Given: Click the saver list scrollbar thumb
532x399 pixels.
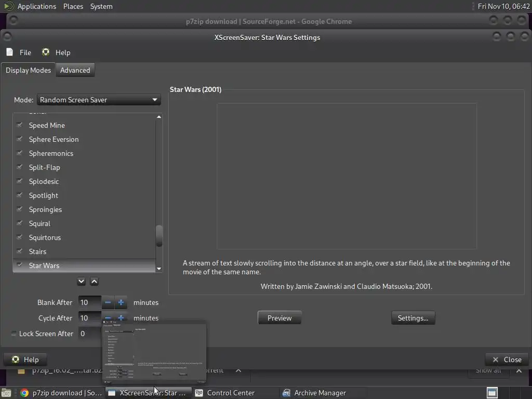Looking at the screenshot, I should 159,236.
